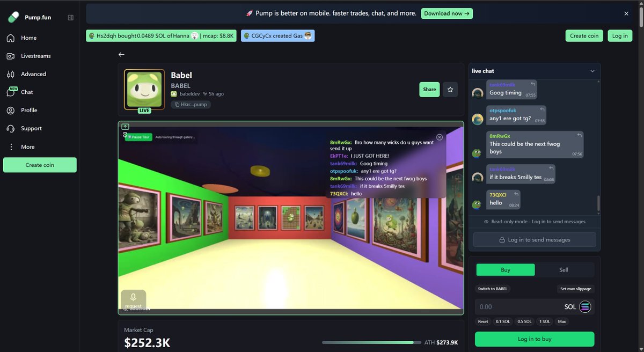This screenshot has width=644, height=352.
Task: Favorite the coin with the star icon
Action: click(450, 90)
